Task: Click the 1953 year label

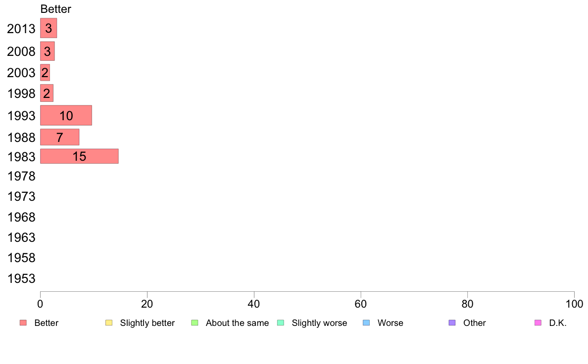Action: tap(21, 278)
